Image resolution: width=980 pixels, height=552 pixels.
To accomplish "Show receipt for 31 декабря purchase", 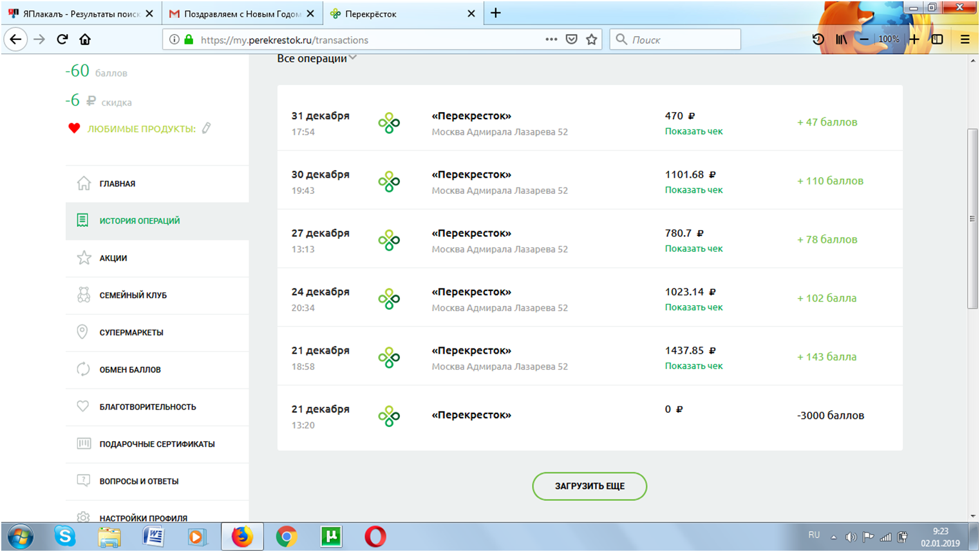I will click(x=694, y=131).
